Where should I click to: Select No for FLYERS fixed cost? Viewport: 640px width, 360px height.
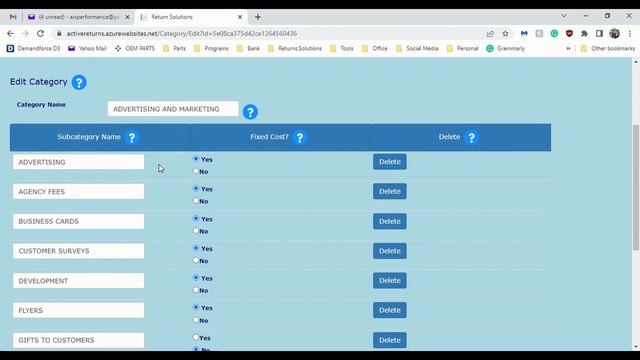[x=196, y=320]
